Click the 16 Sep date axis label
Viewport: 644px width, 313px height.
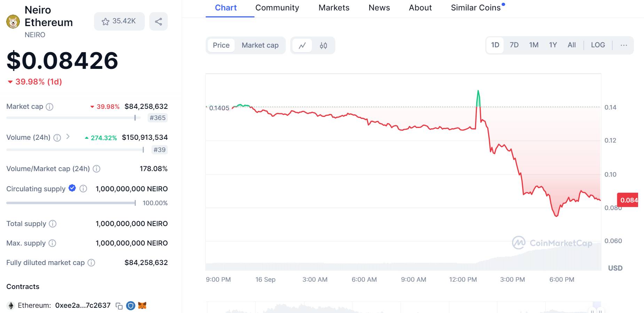tap(265, 280)
